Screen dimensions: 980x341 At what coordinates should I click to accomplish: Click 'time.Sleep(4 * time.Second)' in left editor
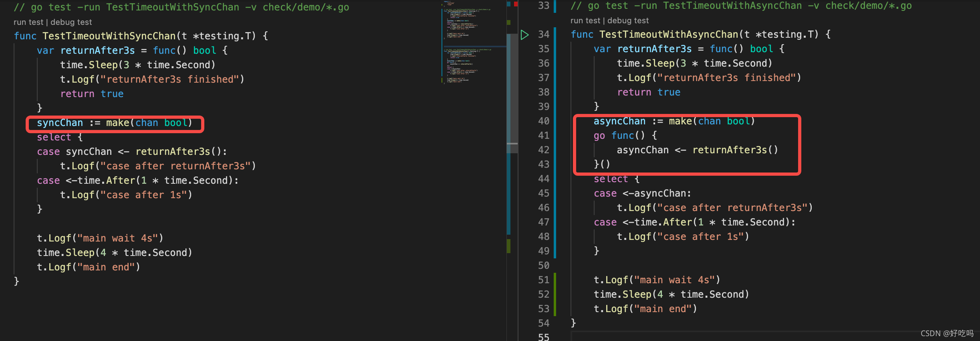coord(115,253)
